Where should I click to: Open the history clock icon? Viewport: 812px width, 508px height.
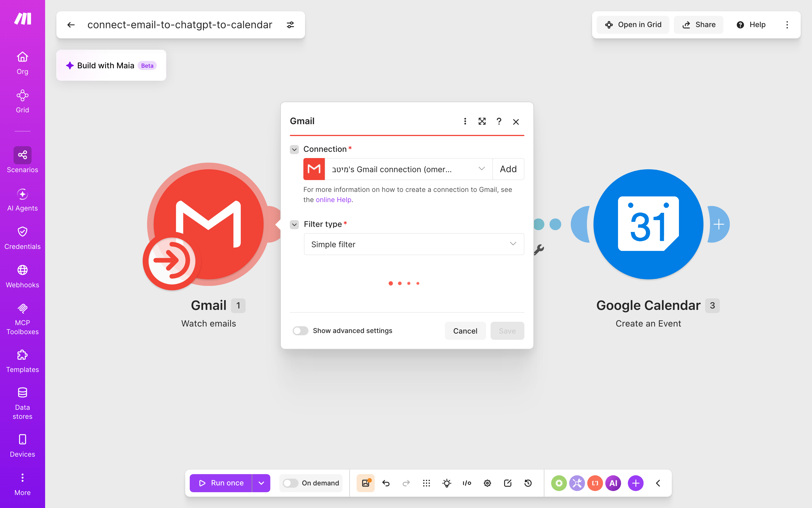coord(528,483)
